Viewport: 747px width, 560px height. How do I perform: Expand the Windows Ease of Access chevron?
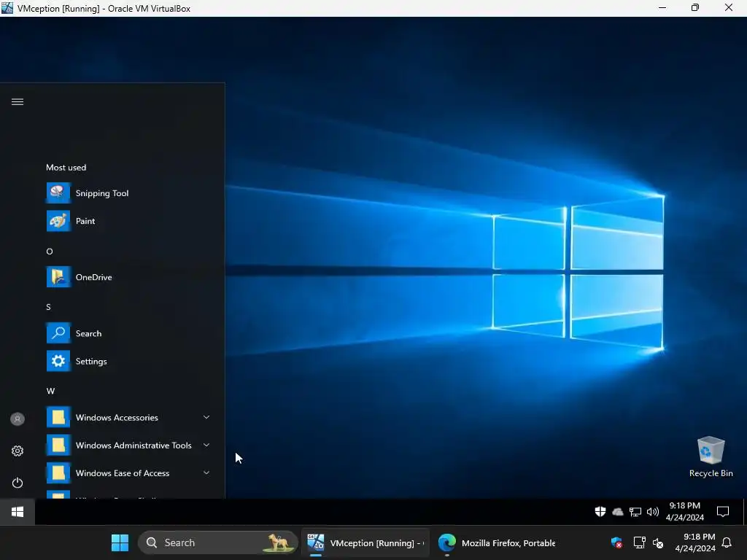tap(206, 472)
